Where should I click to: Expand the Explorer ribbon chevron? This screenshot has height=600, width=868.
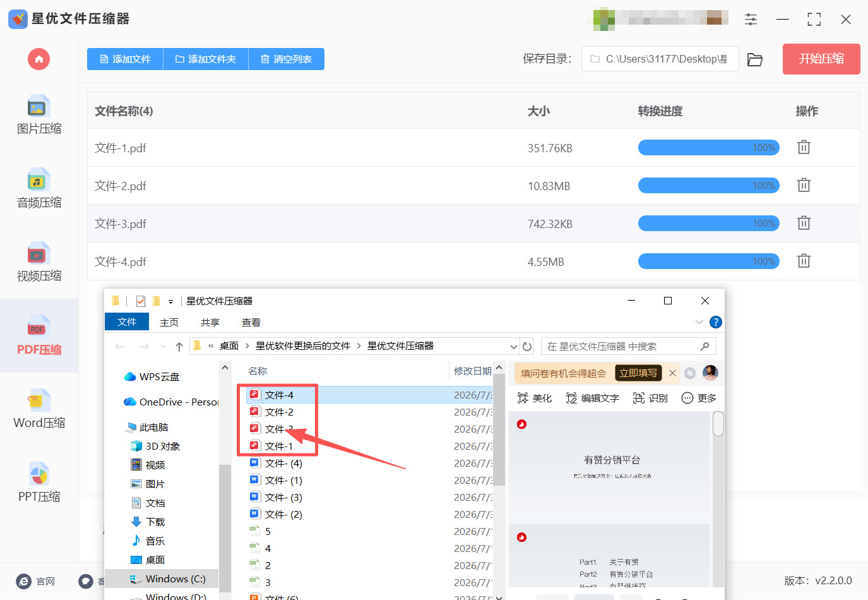[x=699, y=322]
